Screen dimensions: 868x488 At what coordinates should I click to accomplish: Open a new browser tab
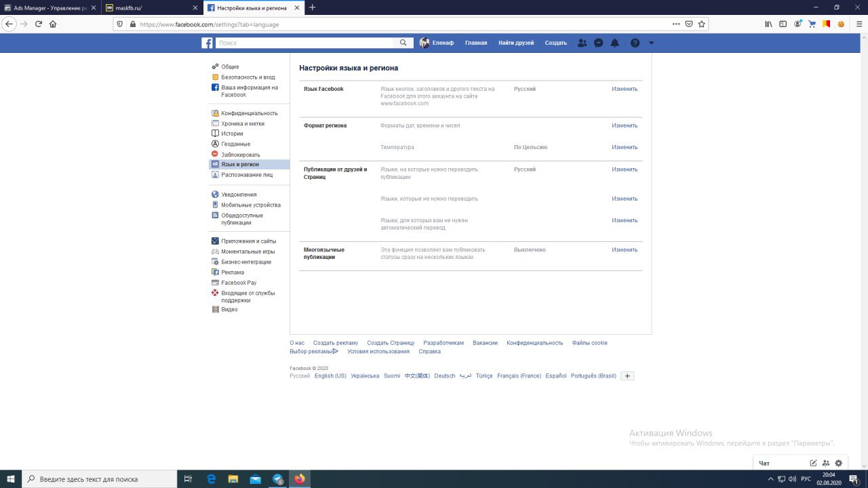pyautogui.click(x=312, y=7)
